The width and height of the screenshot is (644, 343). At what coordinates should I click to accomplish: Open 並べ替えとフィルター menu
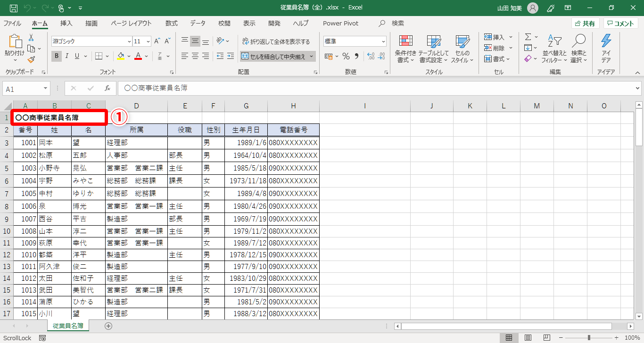[x=554, y=49]
